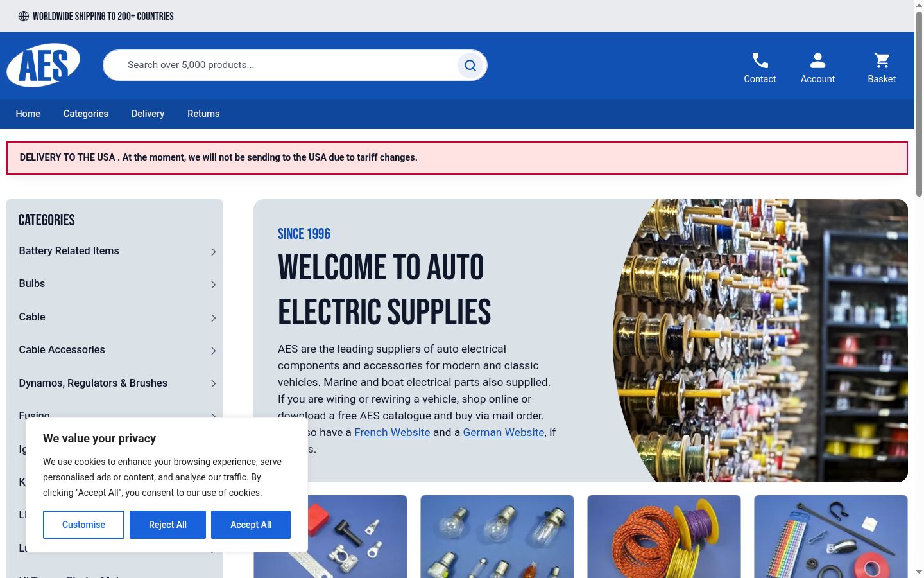This screenshot has height=578, width=924.
Task: Open Delivery in navigation bar
Action: point(148,114)
